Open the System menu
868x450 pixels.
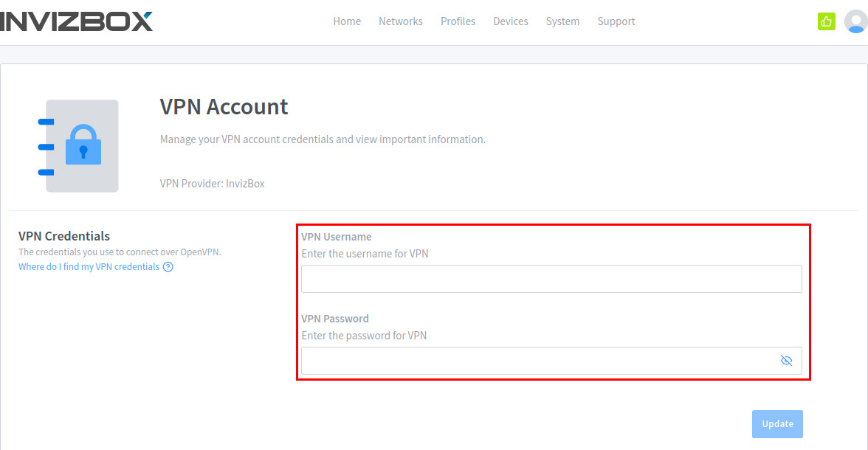pyautogui.click(x=562, y=21)
